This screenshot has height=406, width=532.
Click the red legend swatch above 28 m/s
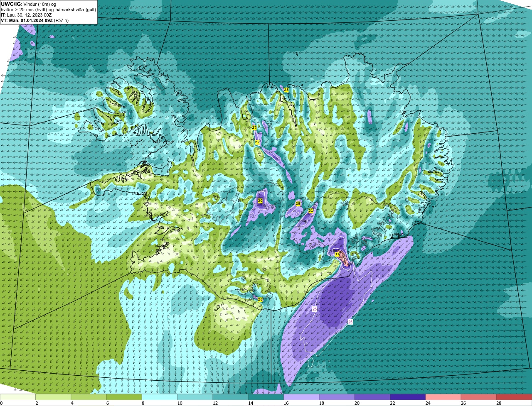(x=514, y=397)
